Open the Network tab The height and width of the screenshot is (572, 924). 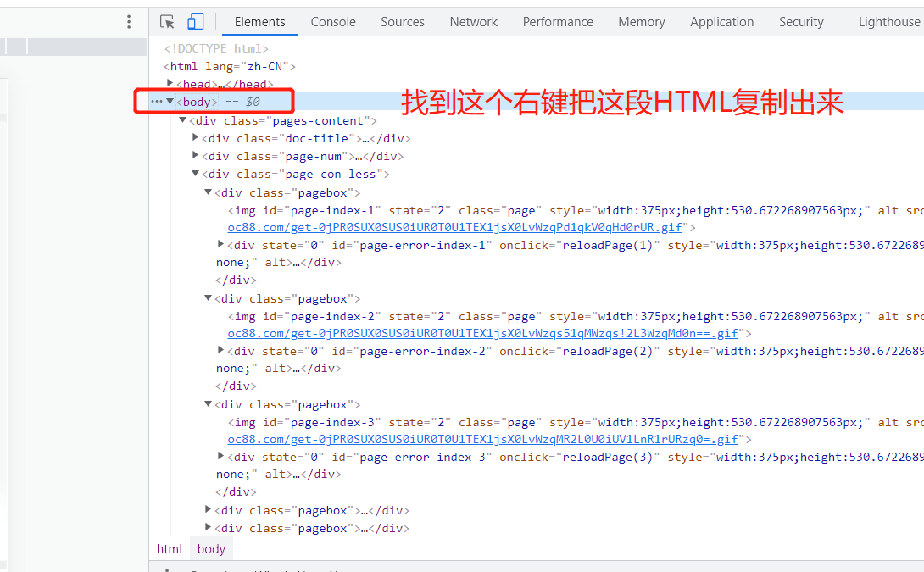coord(474,22)
